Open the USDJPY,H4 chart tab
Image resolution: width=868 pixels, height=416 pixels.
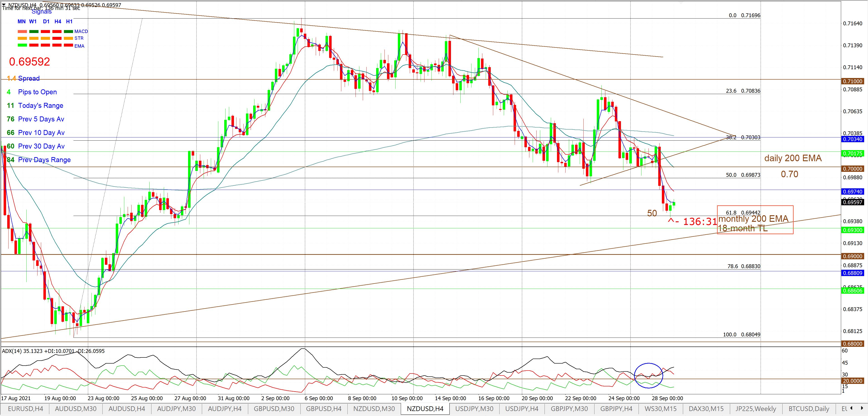tap(522, 409)
